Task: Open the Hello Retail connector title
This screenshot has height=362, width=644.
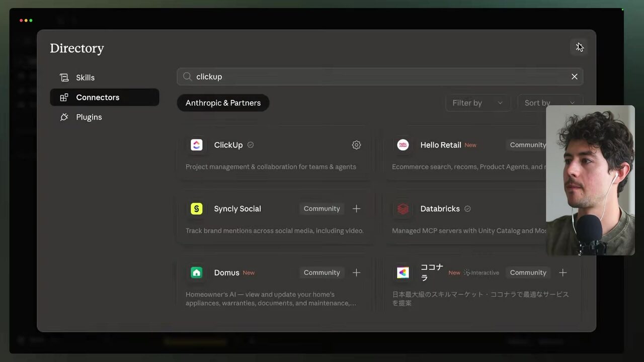Action: (441, 145)
